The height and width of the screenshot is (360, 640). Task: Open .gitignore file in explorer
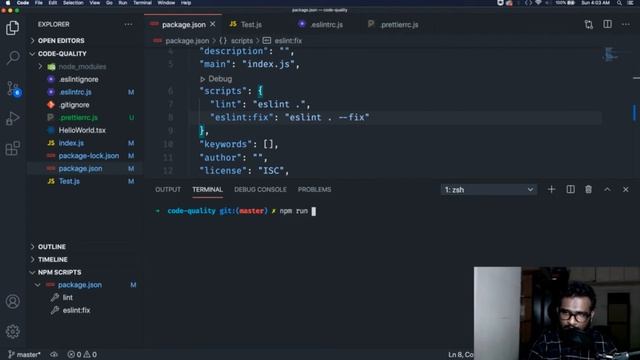(74, 105)
